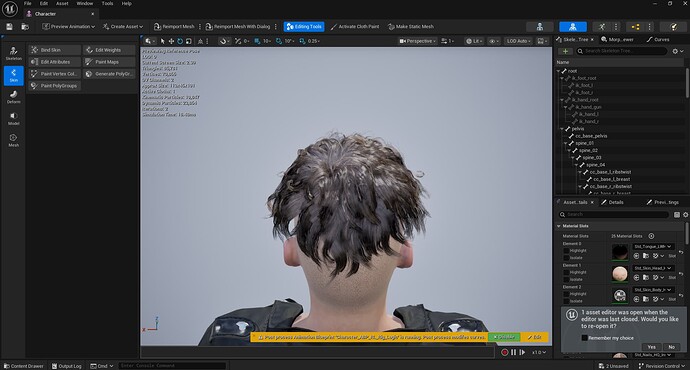
Task: Collapse the Material Slots section
Action: point(559,226)
